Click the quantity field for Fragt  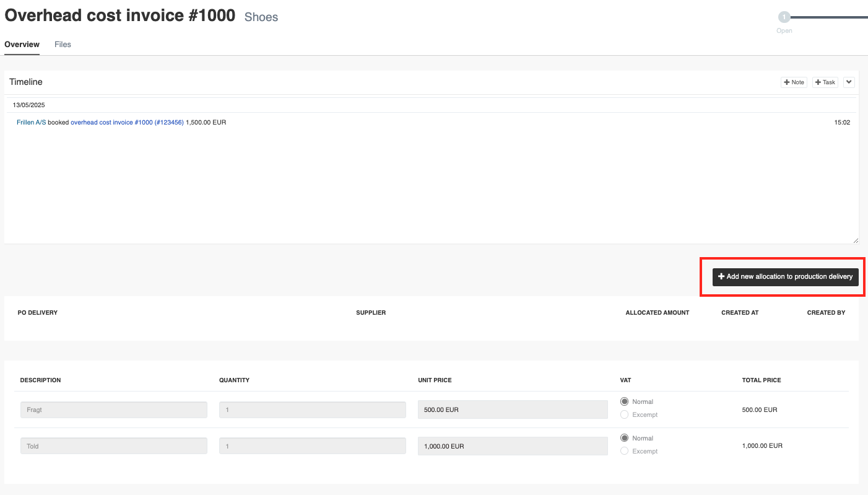[x=312, y=410]
